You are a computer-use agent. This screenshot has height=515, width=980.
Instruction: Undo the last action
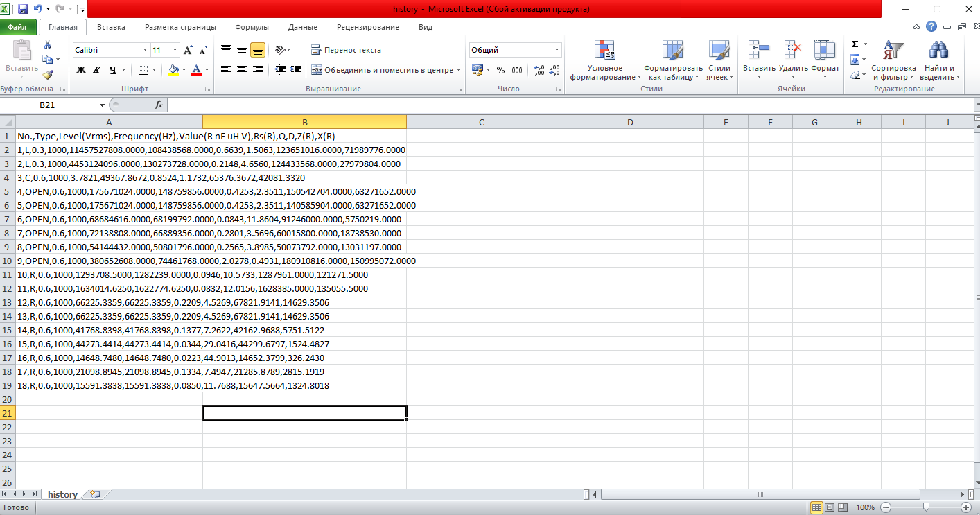coord(37,10)
